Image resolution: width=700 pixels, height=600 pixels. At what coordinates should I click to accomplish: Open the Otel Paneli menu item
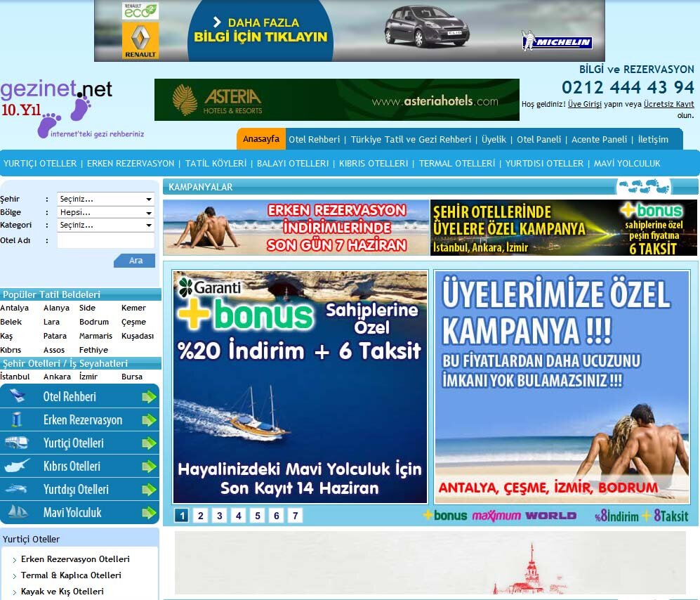(x=539, y=139)
